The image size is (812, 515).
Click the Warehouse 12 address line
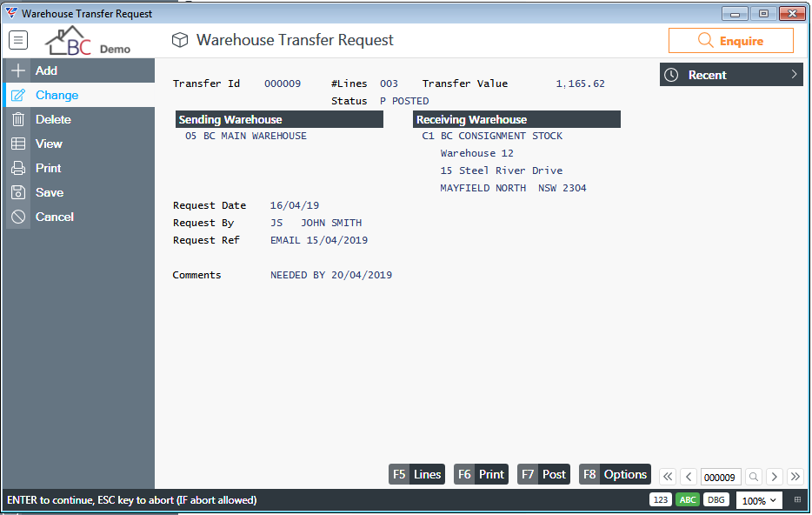(x=477, y=153)
